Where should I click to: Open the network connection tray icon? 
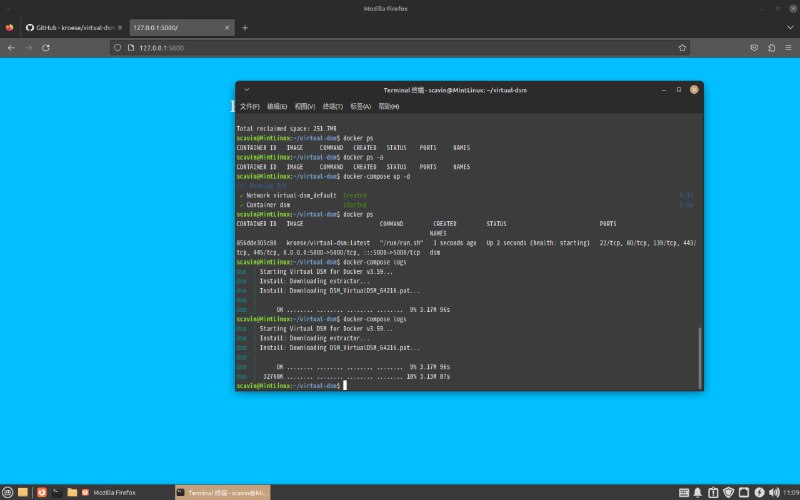pyautogui.click(x=744, y=493)
